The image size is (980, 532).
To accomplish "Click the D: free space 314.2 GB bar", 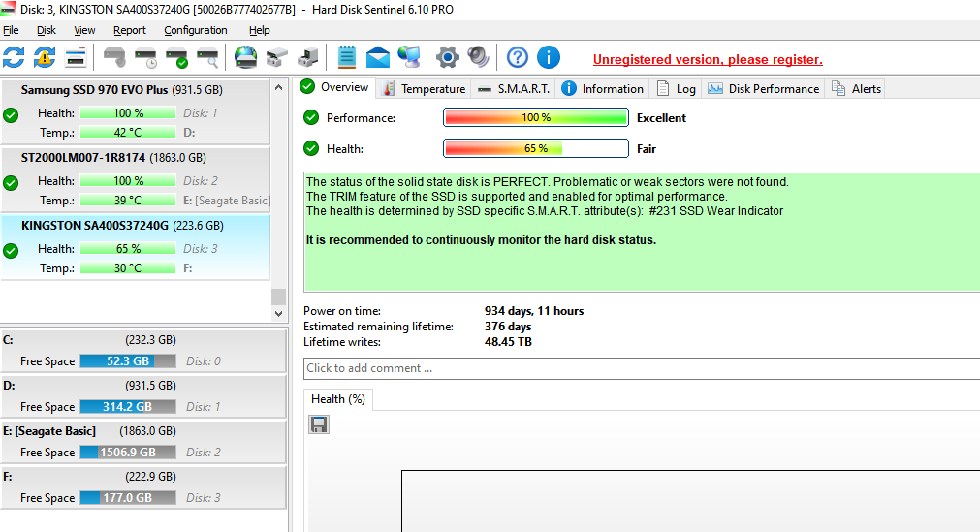I will pyautogui.click(x=128, y=407).
